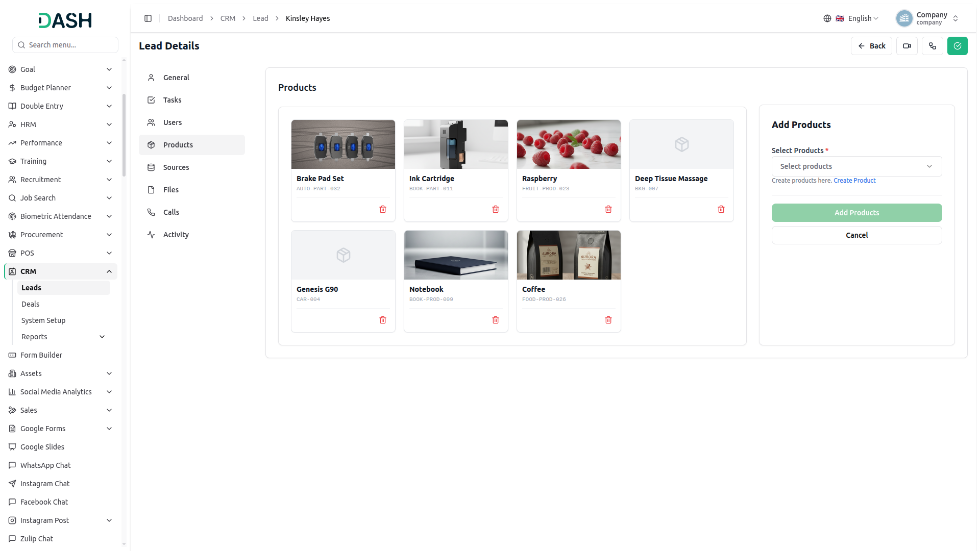The image size is (980, 551).
Task: Click the icon button left of green check
Action: coord(933,46)
